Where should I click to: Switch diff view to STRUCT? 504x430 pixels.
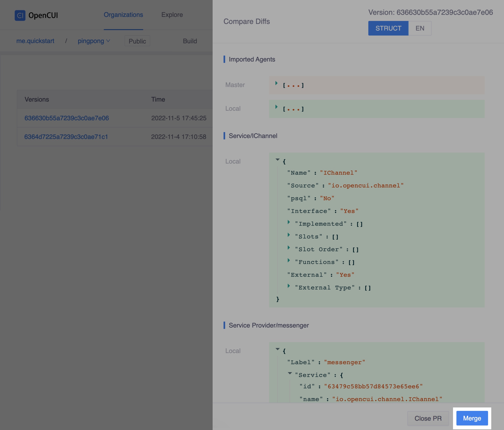click(x=388, y=28)
